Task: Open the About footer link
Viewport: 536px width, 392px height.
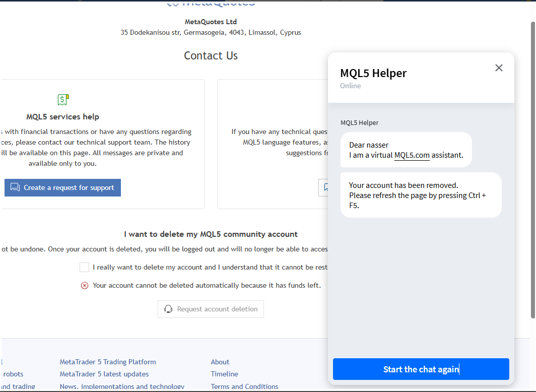Action: pyautogui.click(x=220, y=362)
